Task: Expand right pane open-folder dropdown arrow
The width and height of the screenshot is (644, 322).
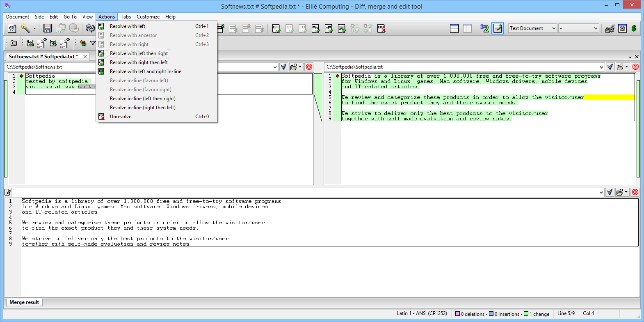Action: 627,67
